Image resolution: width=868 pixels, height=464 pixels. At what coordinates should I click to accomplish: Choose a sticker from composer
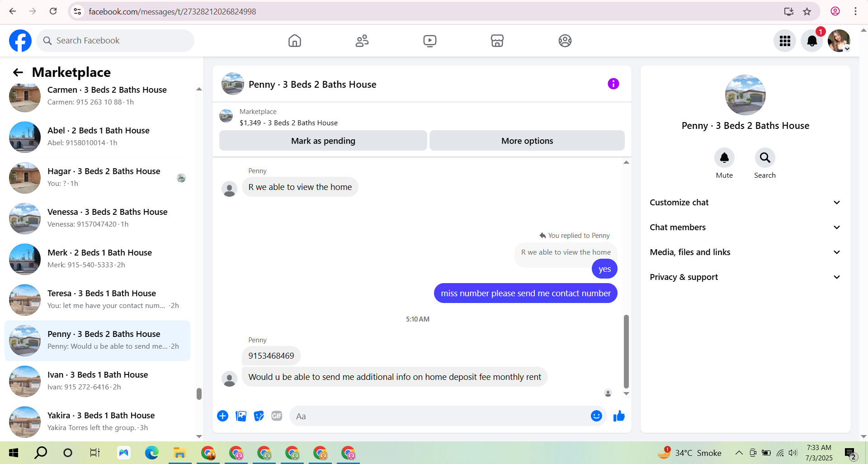259,416
